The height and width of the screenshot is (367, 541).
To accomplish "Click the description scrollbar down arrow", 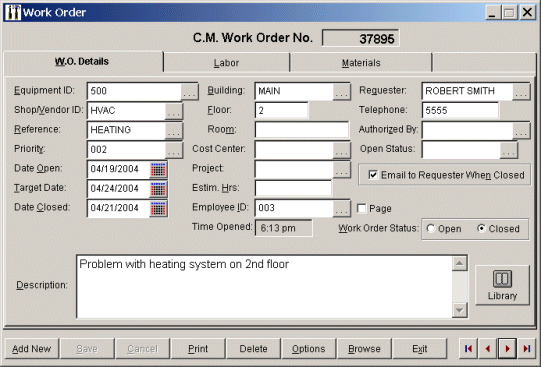I will click(x=460, y=310).
